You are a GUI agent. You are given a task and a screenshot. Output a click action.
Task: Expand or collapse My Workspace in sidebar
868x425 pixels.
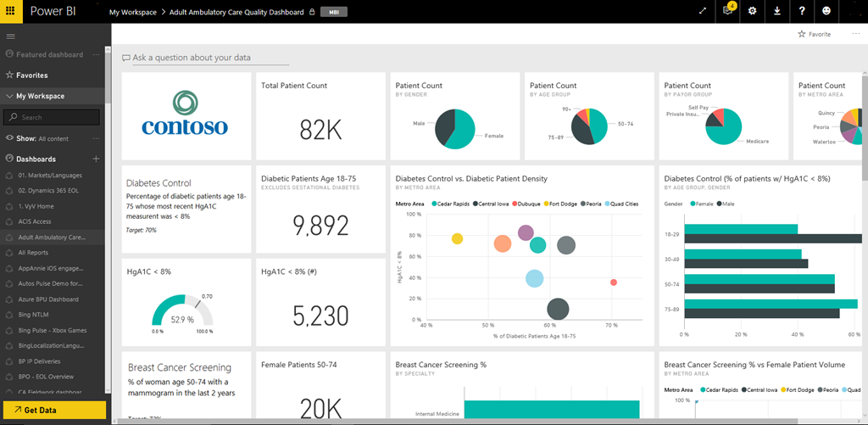point(8,97)
